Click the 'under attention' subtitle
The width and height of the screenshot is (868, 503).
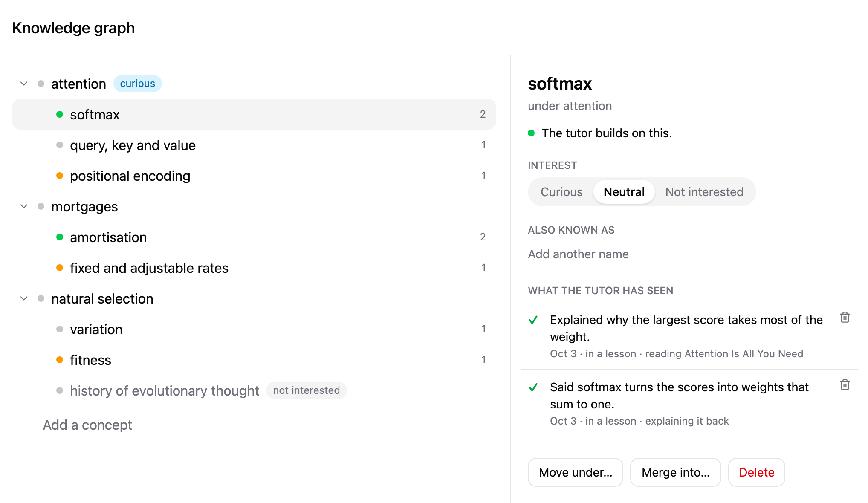570,106
